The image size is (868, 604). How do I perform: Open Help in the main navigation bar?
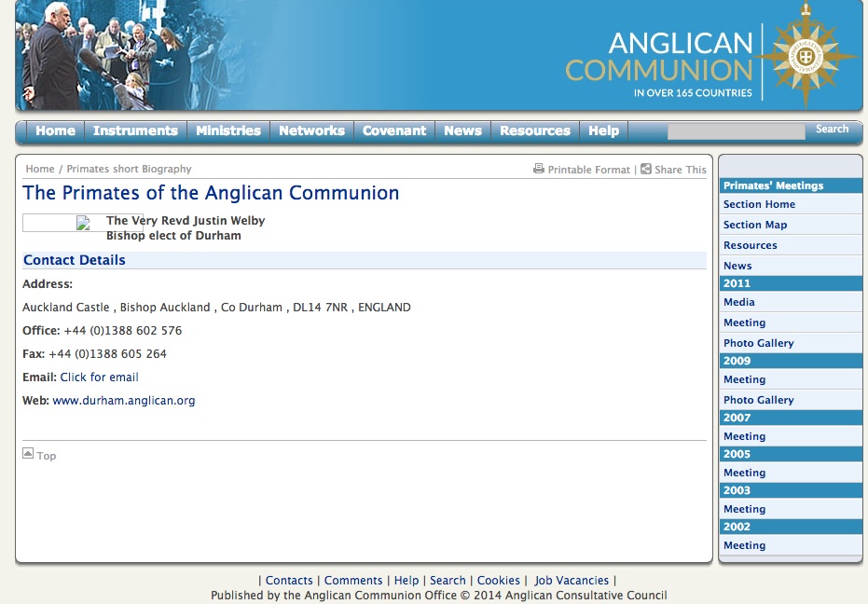[603, 130]
